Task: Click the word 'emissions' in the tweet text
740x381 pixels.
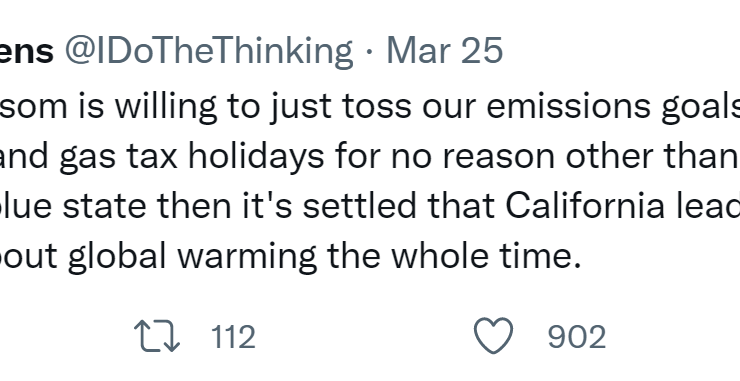Action: click(x=568, y=107)
